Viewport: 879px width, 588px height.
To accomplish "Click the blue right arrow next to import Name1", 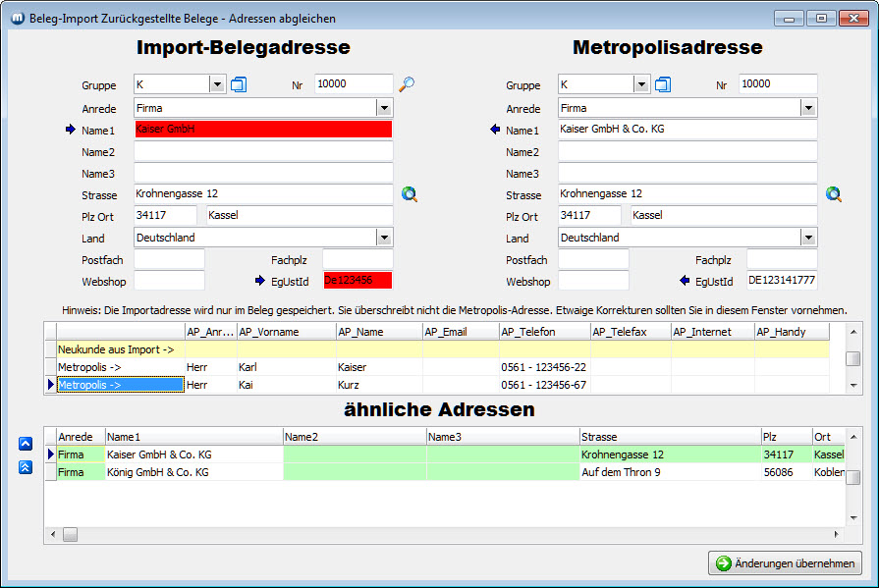I will click(70, 130).
